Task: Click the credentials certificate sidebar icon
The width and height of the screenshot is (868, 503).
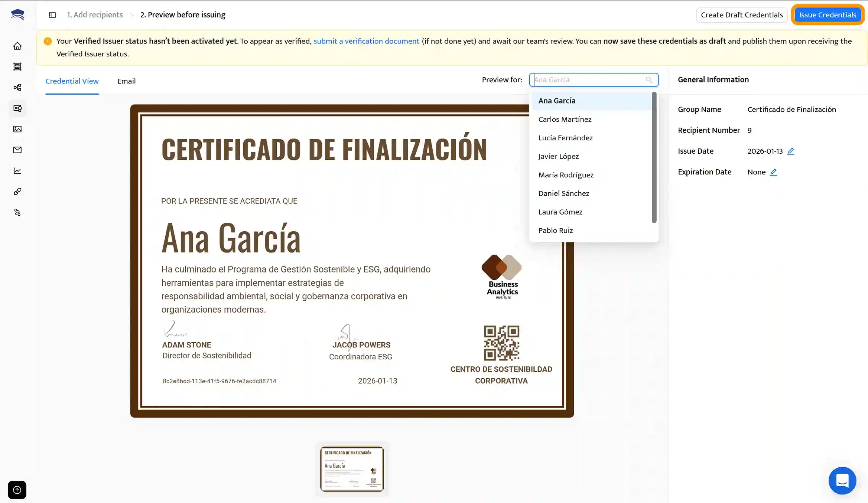Action: [x=17, y=108]
